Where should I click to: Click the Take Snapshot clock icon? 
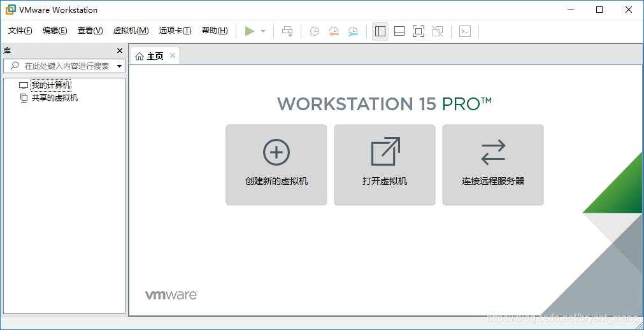coord(314,31)
